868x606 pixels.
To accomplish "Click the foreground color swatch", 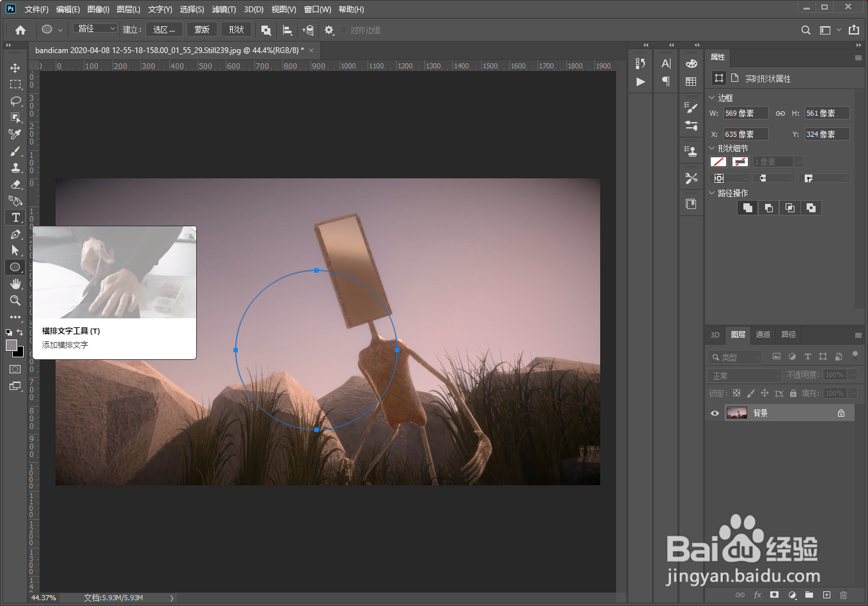I will point(12,345).
